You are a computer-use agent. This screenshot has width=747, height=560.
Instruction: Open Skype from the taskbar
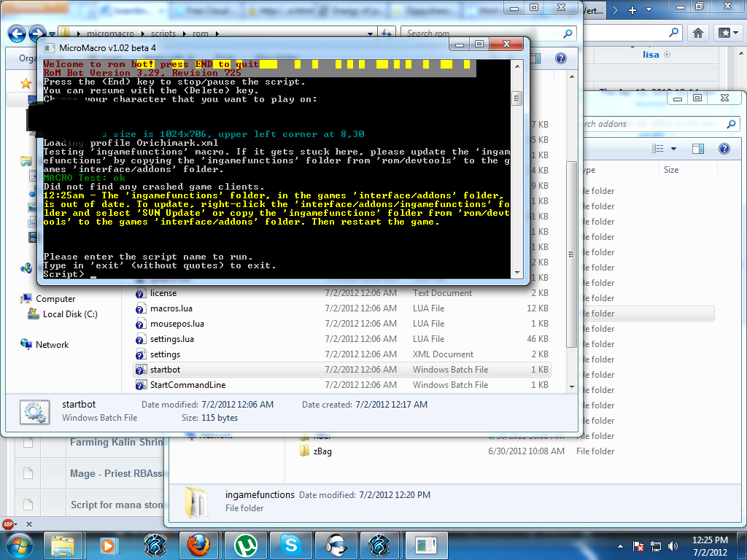287,545
